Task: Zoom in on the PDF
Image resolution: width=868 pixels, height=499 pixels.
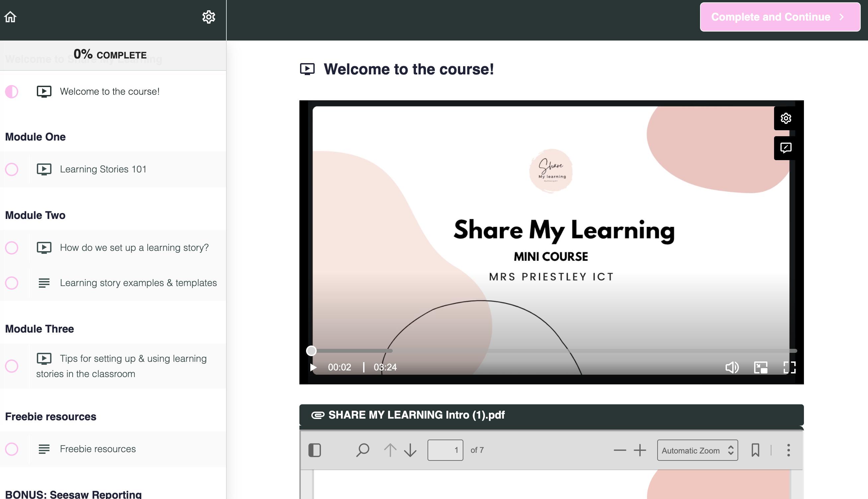Action: (x=640, y=450)
